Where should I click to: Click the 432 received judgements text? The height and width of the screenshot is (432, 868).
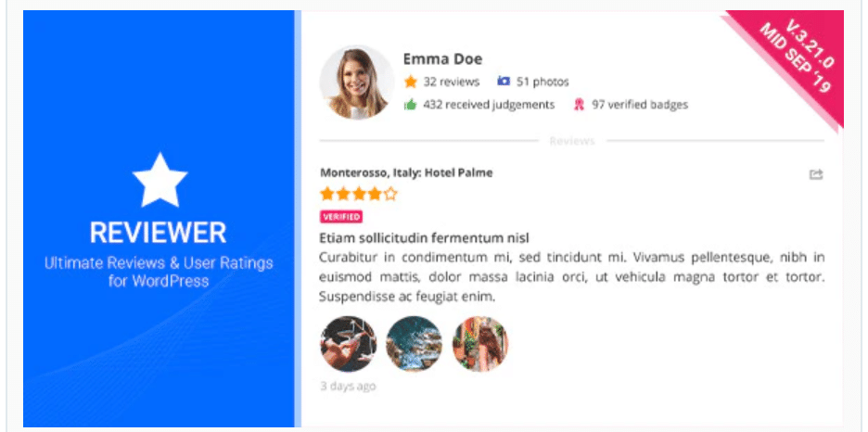click(489, 105)
